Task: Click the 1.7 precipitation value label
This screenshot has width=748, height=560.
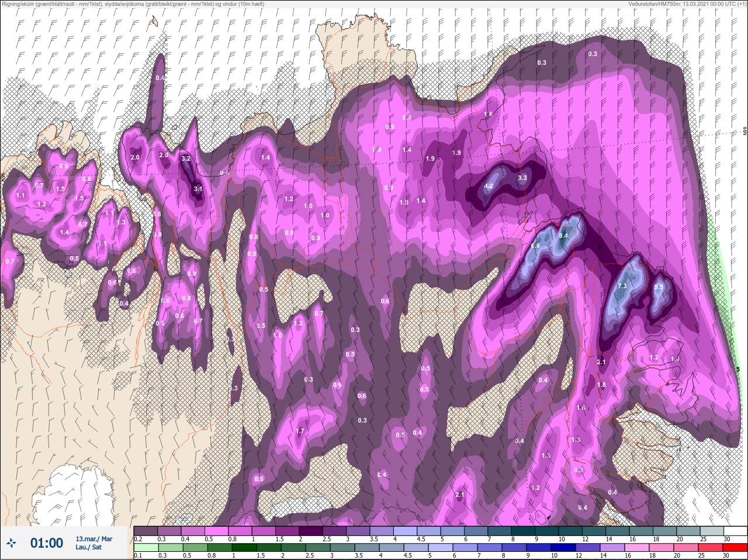Action: pyautogui.click(x=300, y=431)
